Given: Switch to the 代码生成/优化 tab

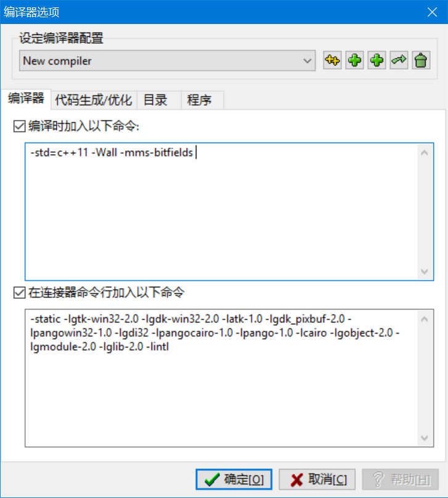Looking at the screenshot, I should [94, 100].
